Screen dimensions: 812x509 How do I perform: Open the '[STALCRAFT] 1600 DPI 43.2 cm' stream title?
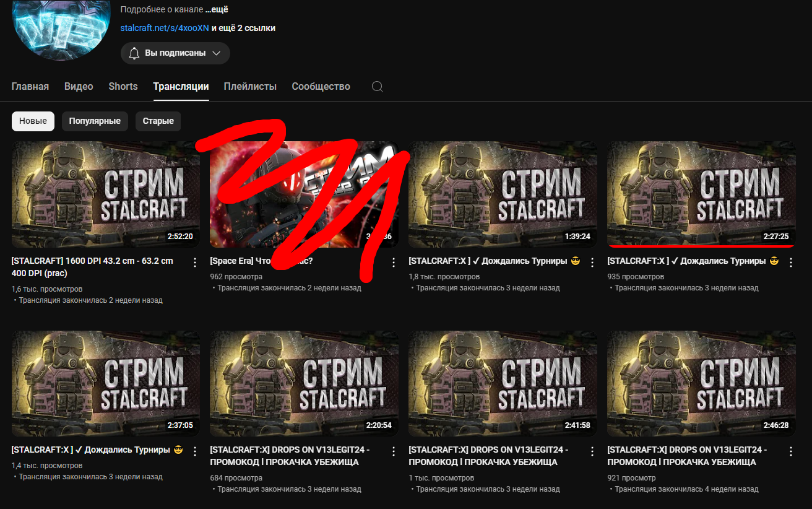coord(92,267)
